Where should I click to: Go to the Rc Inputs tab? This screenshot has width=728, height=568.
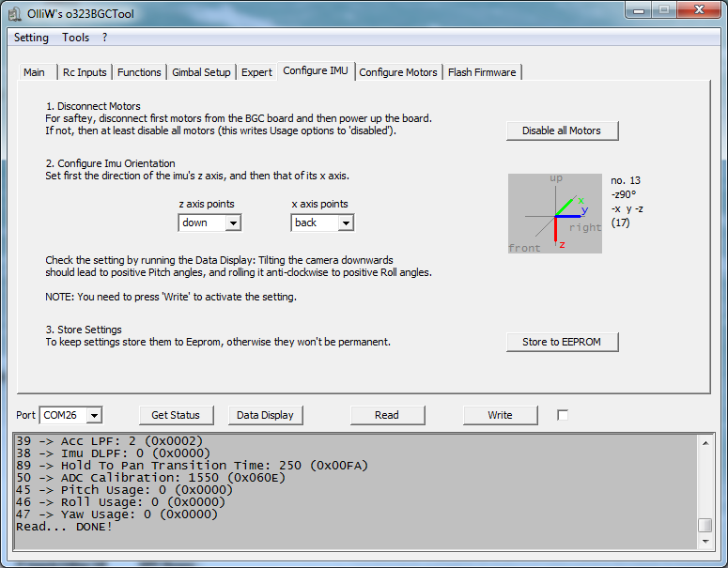coord(85,72)
